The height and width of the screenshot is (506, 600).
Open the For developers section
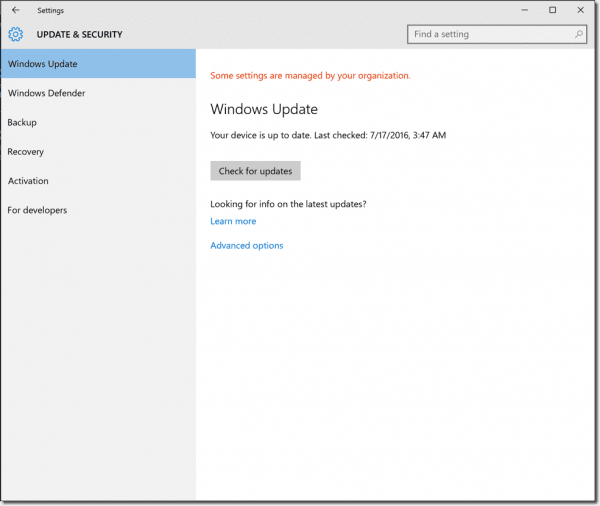98,210
